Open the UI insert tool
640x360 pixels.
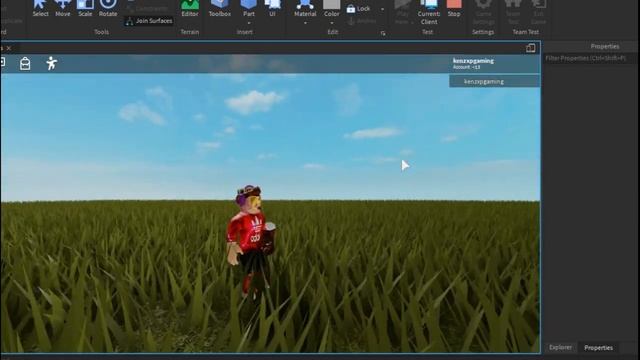[x=272, y=8]
